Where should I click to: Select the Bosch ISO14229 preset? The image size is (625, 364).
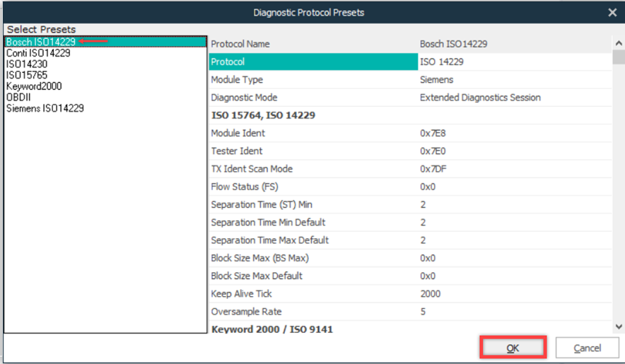pyautogui.click(x=105, y=42)
